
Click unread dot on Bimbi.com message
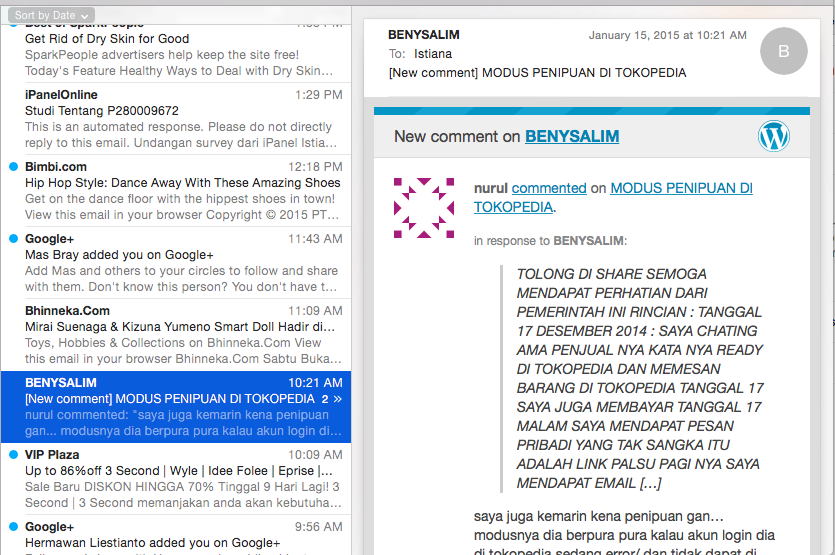tap(14, 167)
